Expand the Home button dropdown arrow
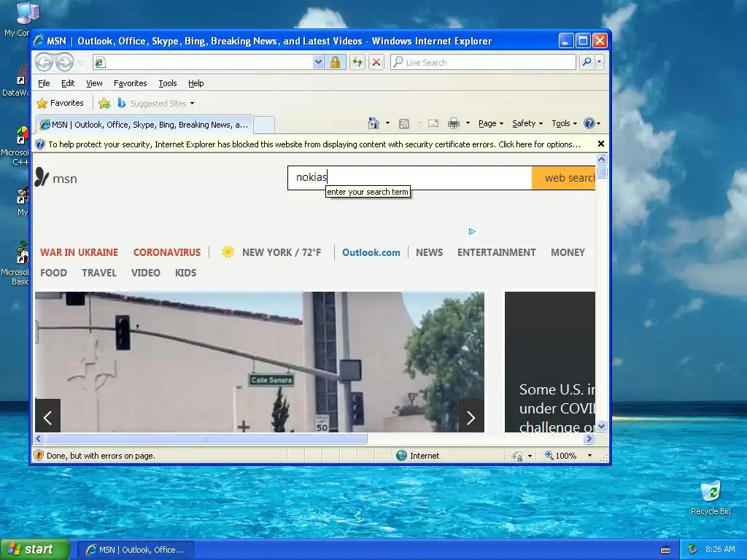Screen dimensions: 747x560 point(387,123)
